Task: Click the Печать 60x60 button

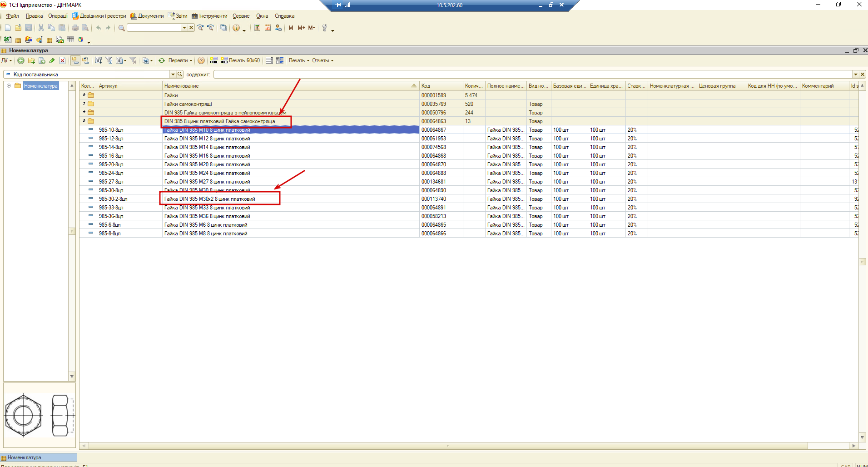Action: click(240, 60)
